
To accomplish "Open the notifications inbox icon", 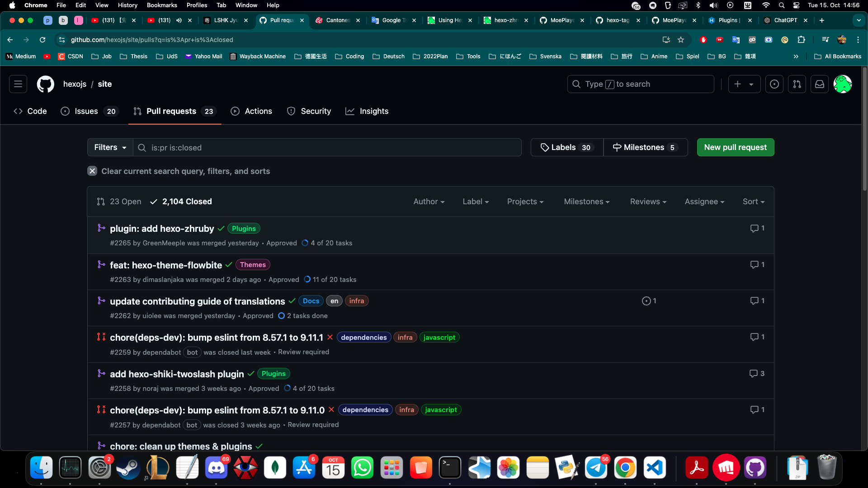I will (x=820, y=84).
